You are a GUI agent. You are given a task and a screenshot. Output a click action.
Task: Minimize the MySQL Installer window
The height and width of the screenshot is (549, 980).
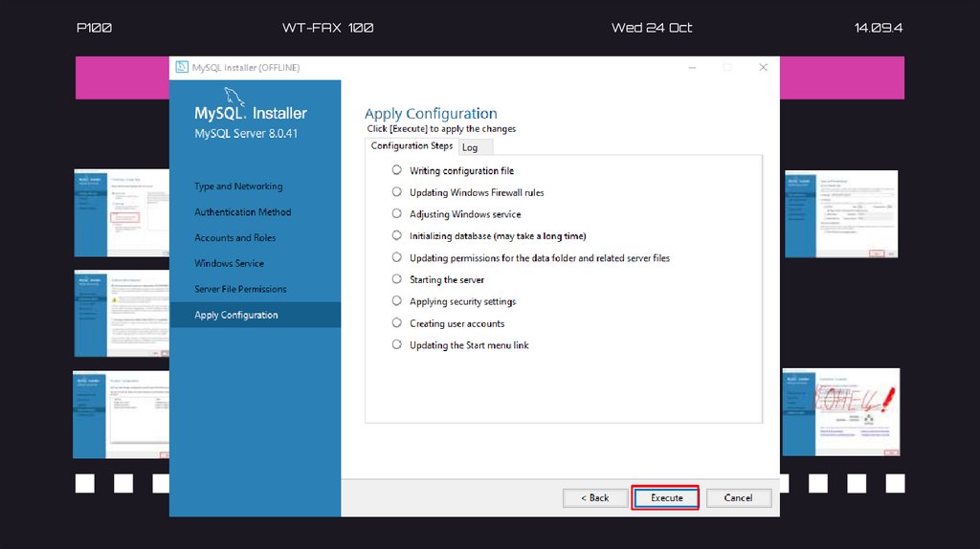692,68
